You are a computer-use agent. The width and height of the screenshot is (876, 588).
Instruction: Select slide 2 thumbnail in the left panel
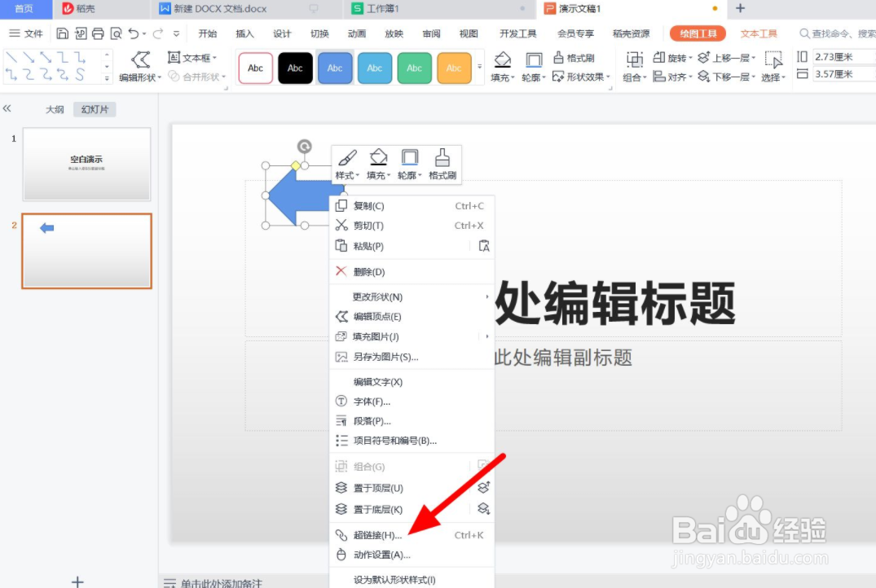[x=86, y=251]
